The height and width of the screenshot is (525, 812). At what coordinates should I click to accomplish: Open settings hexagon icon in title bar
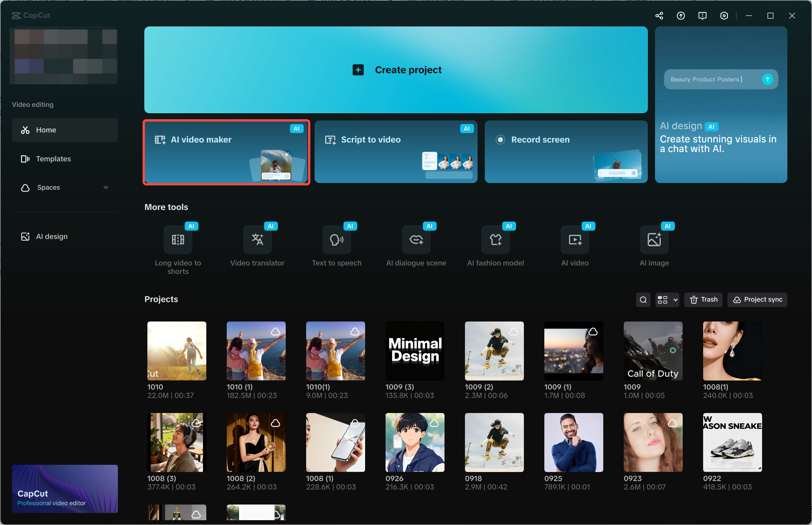coord(724,16)
